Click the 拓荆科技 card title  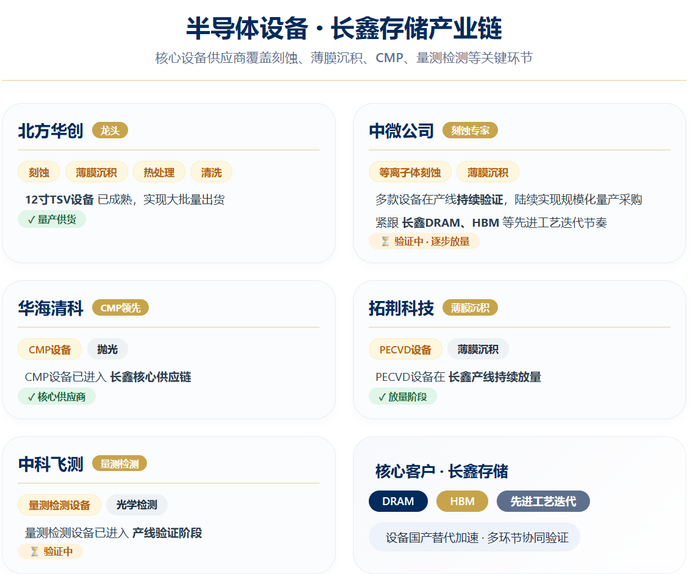tap(401, 308)
